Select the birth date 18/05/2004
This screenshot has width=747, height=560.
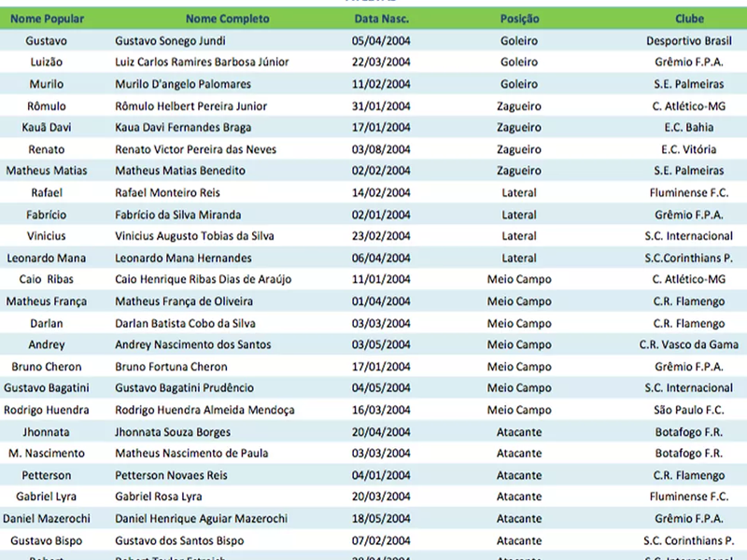tap(381, 519)
